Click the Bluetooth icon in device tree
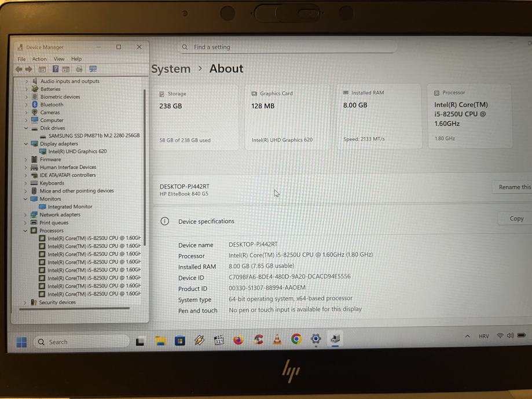Screen dimensions: 532x399 coord(35,105)
